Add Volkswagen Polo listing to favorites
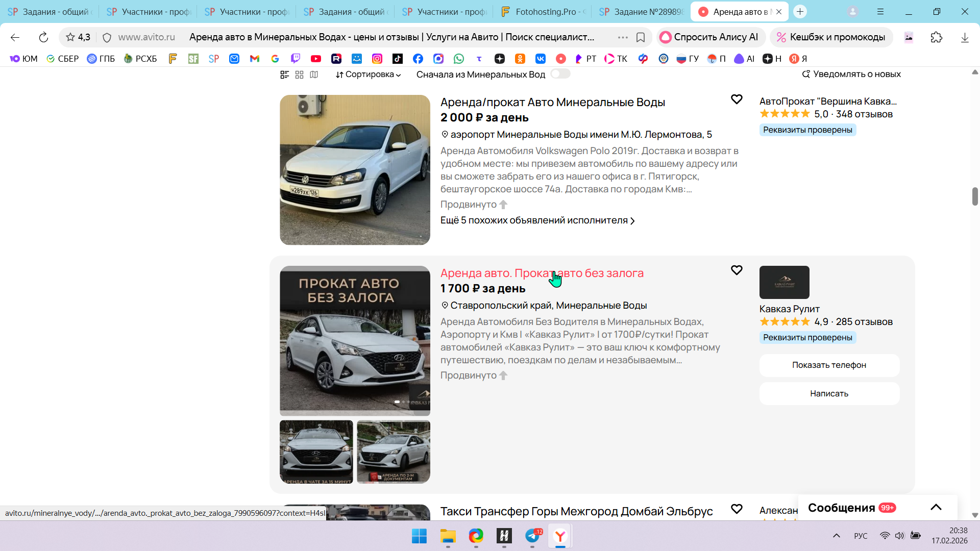This screenshot has height=551, width=980. click(x=736, y=99)
